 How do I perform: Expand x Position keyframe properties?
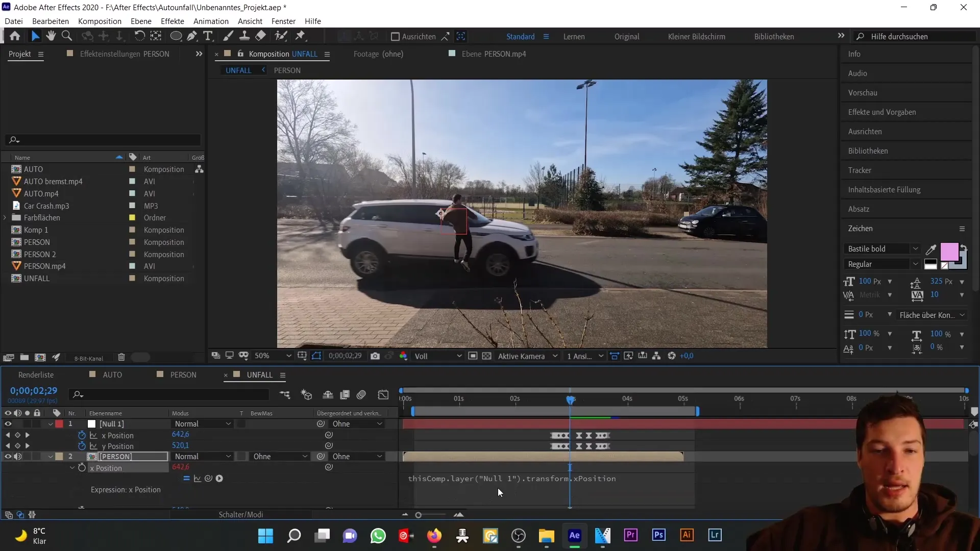[72, 467]
